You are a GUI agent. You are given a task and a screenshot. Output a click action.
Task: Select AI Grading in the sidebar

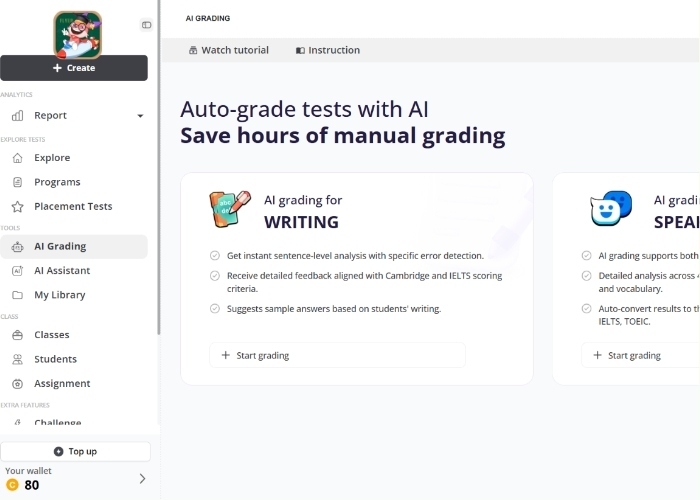[x=74, y=246]
